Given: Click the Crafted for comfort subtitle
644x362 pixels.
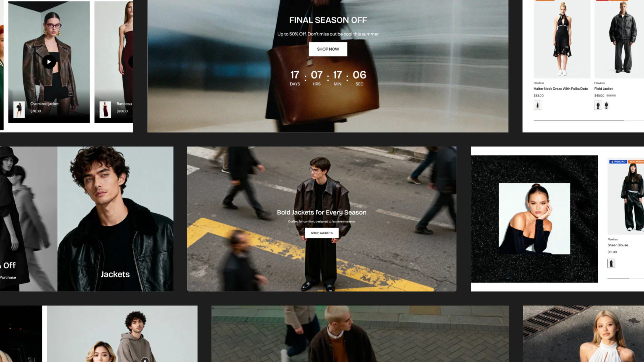Looking at the screenshot, I should click(322, 222).
